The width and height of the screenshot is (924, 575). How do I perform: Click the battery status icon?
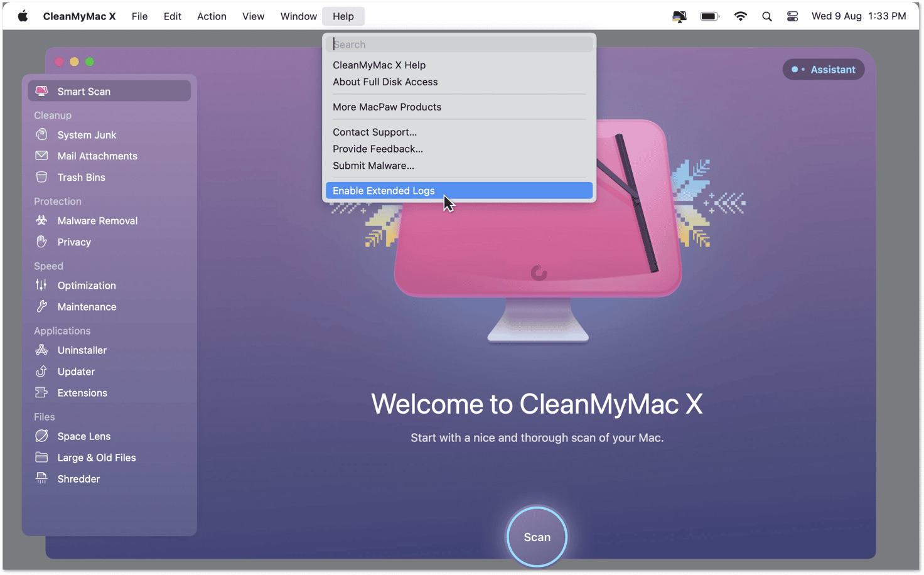point(709,16)
